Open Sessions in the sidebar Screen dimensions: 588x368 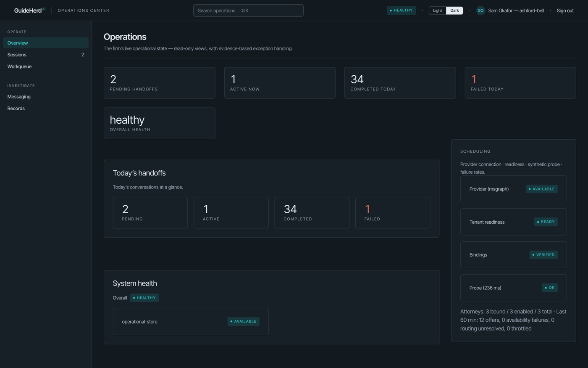coord(46,55)
